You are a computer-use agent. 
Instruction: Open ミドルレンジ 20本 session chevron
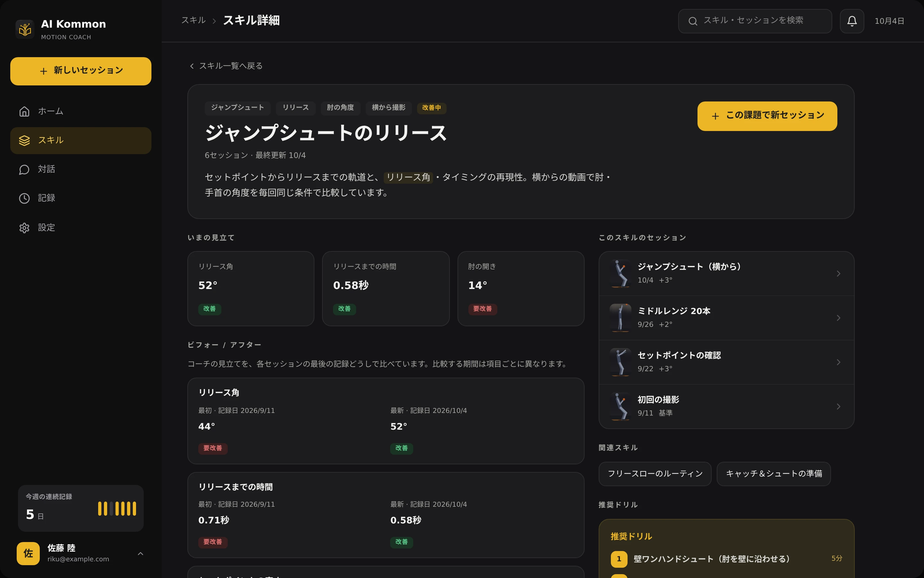[838, 318]
